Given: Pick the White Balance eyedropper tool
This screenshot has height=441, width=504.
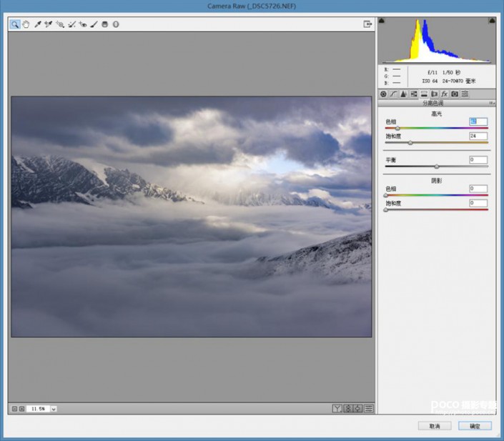Looking at the screenshot, I should (x=38, y=24).
